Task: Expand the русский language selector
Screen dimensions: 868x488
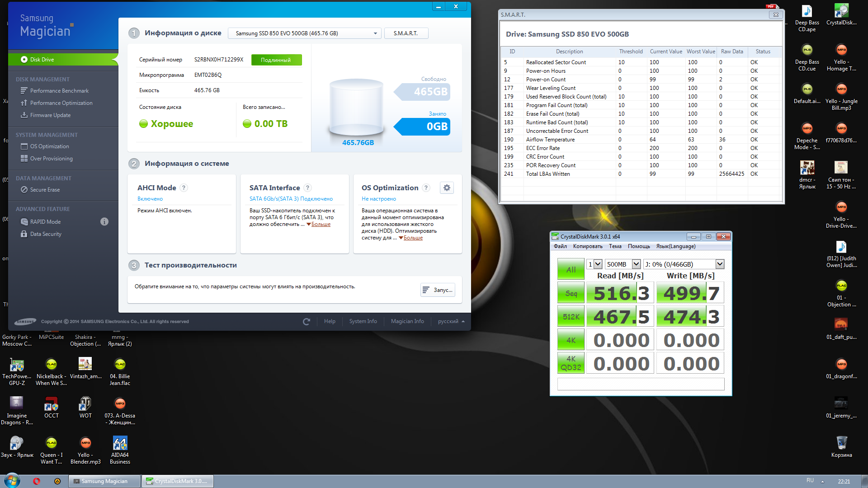Action: tap(451, 322)
